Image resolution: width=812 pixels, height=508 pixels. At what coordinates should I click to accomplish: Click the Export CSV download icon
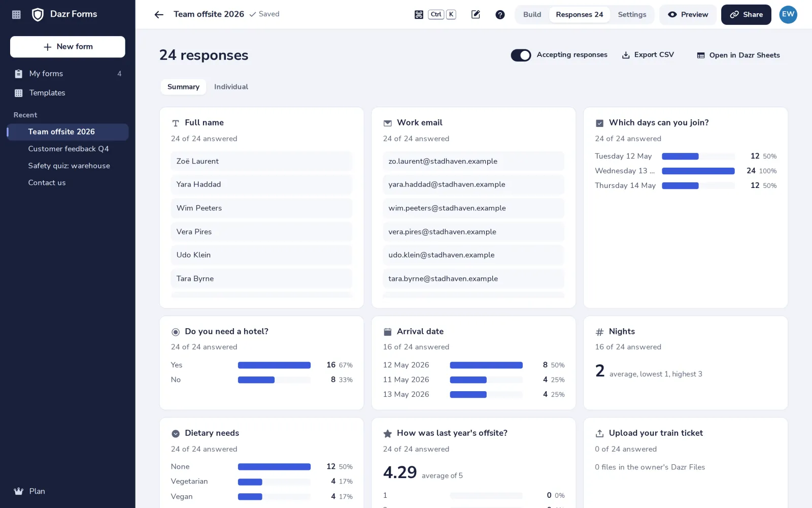(x=626, y=55)
